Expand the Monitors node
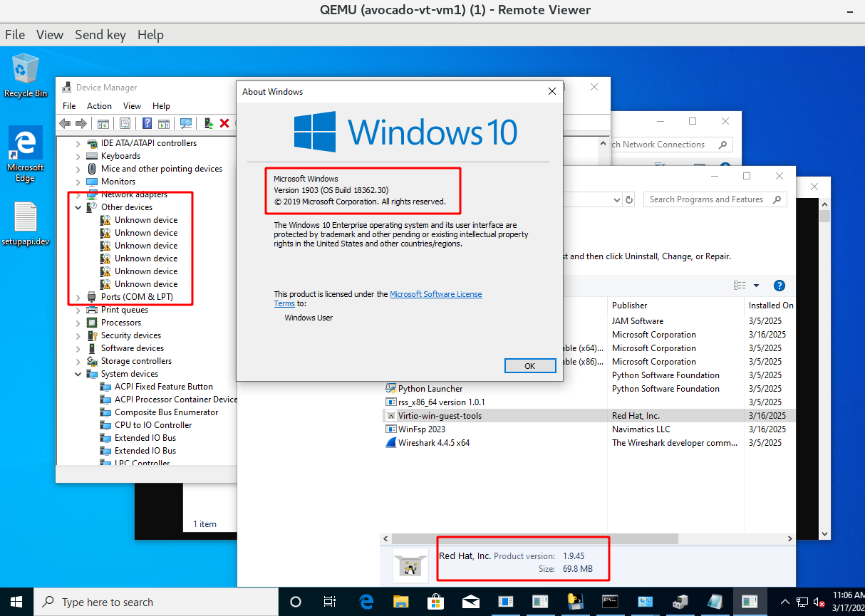Screen dimensions: 865x616 (x=78, y=182)
